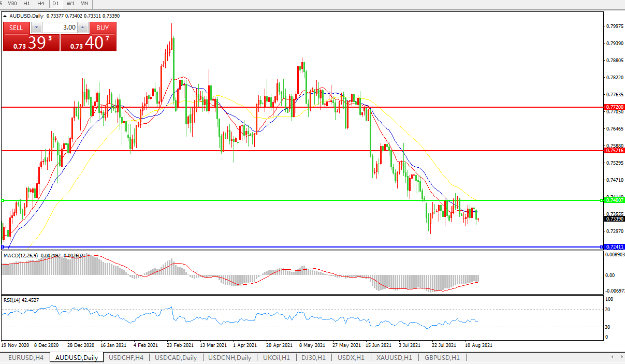625x364 pixels.
Task: Click the SELL button
Action: (17, 28)
